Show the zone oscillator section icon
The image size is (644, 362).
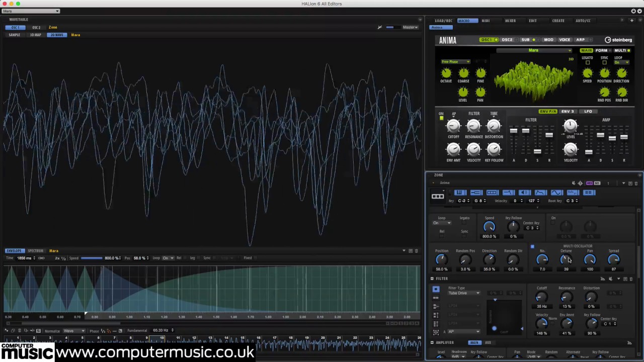click(x=492, y=193)
